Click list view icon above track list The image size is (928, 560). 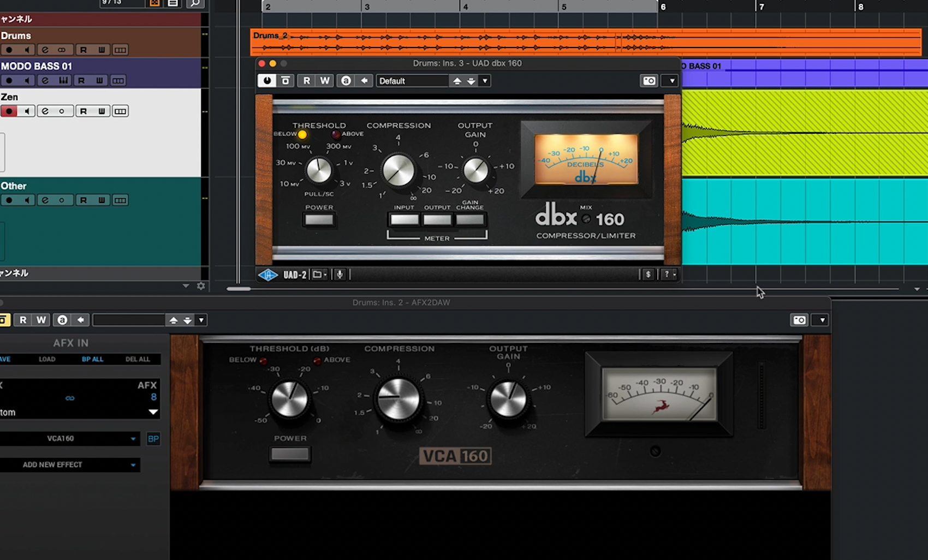[x=173, y=3]
